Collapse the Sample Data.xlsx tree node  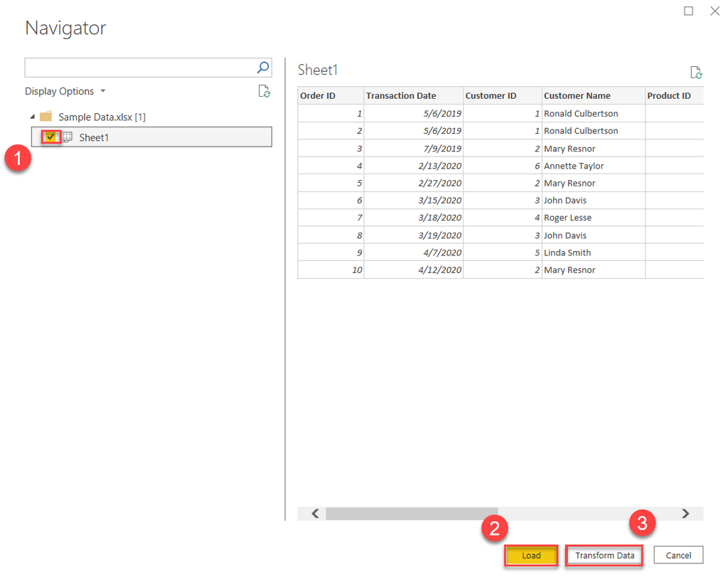click(x=31, y=116)
